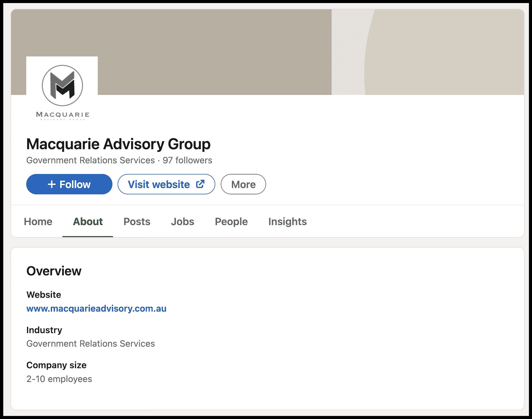Click the Company size label
The height and width of the screenshot is (419, 532).
coord(56,365)
